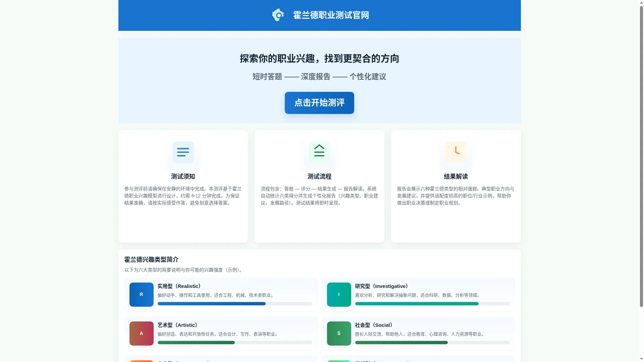Click the blue R type badge
The height and width of the screenshot is (362, 644).
pos(142,295)
